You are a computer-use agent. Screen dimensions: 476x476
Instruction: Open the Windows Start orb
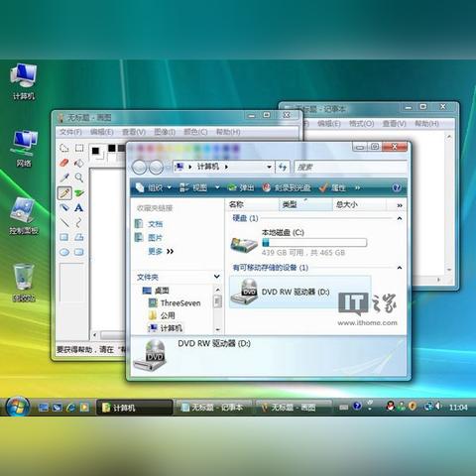tap(18, 407)
